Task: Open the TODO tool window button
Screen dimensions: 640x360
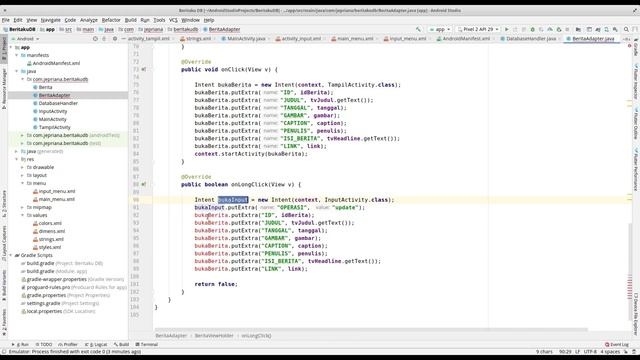Action: (44, 344)
